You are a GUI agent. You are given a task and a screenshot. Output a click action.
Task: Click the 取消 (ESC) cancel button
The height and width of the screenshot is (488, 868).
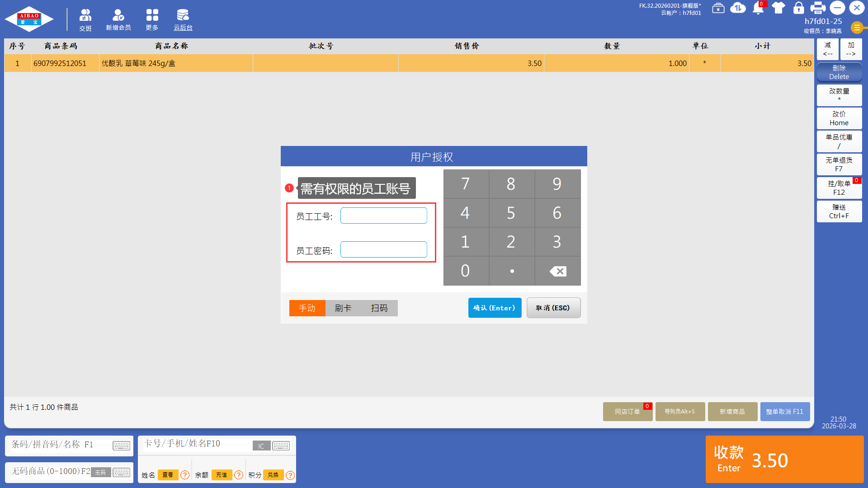coord(553,308)
